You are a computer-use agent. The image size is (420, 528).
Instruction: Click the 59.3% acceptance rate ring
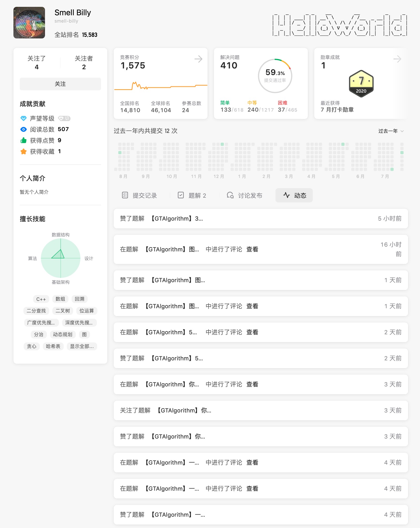pos(275,76)
